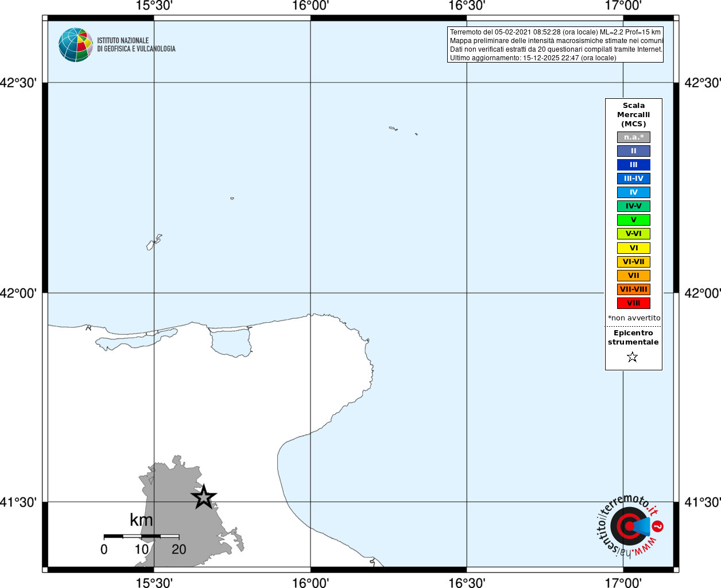Click the Epicentro strumentale label
The width and height of the screenshot is (721, 588).
tap(633, 337)
